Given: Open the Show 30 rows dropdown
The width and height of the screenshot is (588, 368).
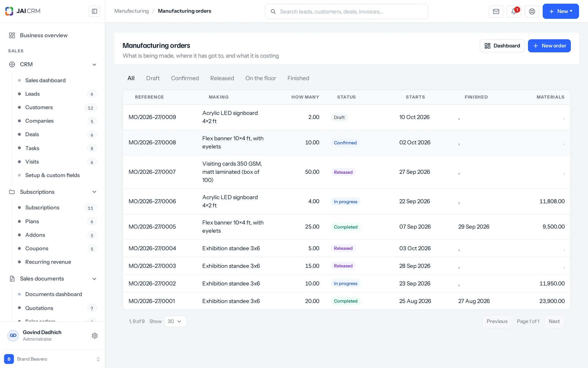Looking at the screenshot, I should [x=175, y=321].
